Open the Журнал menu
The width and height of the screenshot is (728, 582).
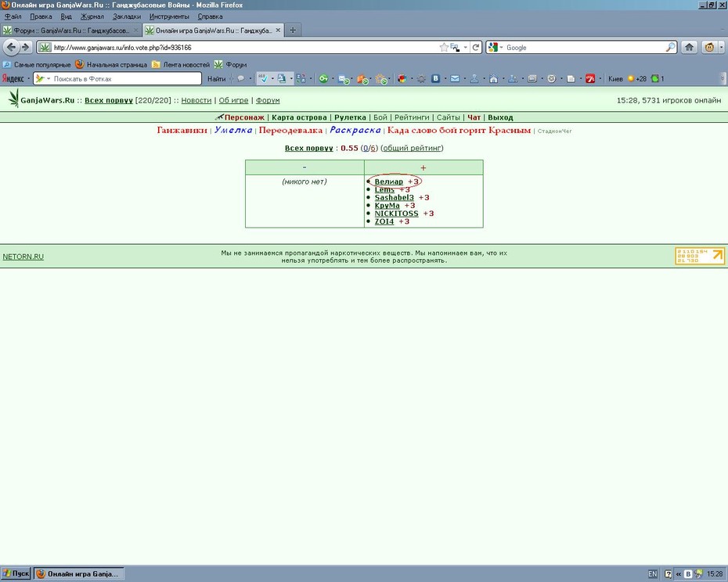(92, 16)
